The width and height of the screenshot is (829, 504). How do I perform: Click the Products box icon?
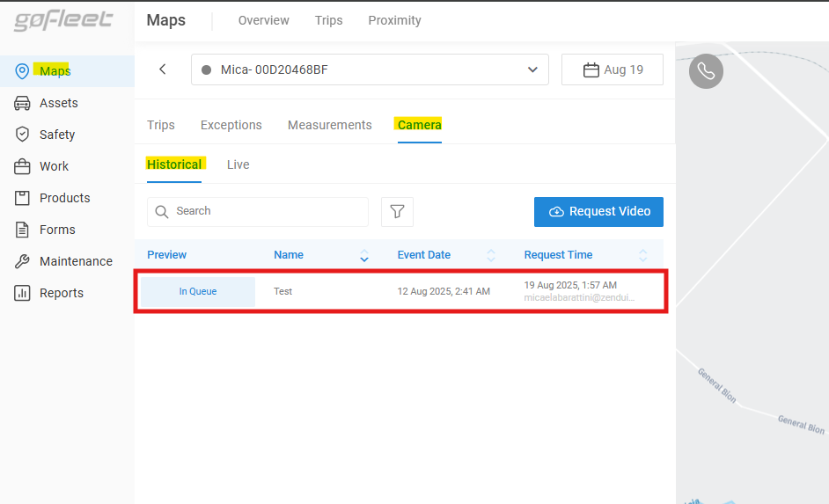point(22,198)
